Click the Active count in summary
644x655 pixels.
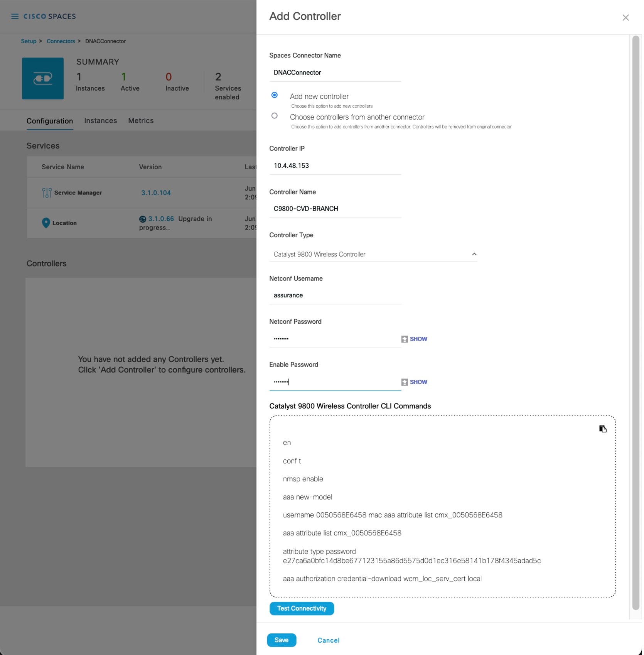coord(124,77)
